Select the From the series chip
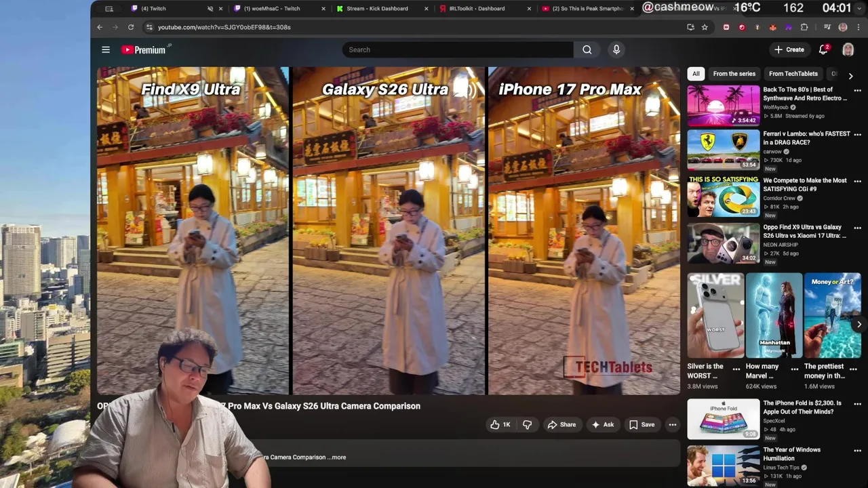This screenshot has width=868, height=488. tap(734, 74)
